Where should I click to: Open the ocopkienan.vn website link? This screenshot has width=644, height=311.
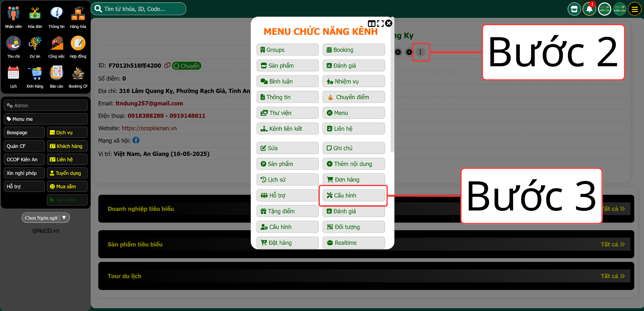pyautogui.click(x=149, y=128)
